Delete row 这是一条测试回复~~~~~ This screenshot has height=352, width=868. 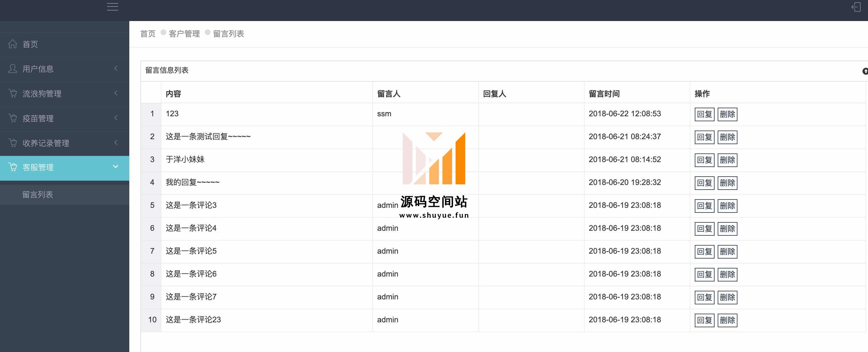coord(727,137)
